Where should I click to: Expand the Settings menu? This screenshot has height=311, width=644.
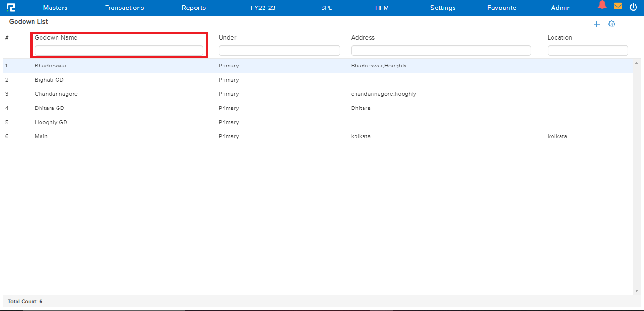pyautogui.click(x=443, y=8)
